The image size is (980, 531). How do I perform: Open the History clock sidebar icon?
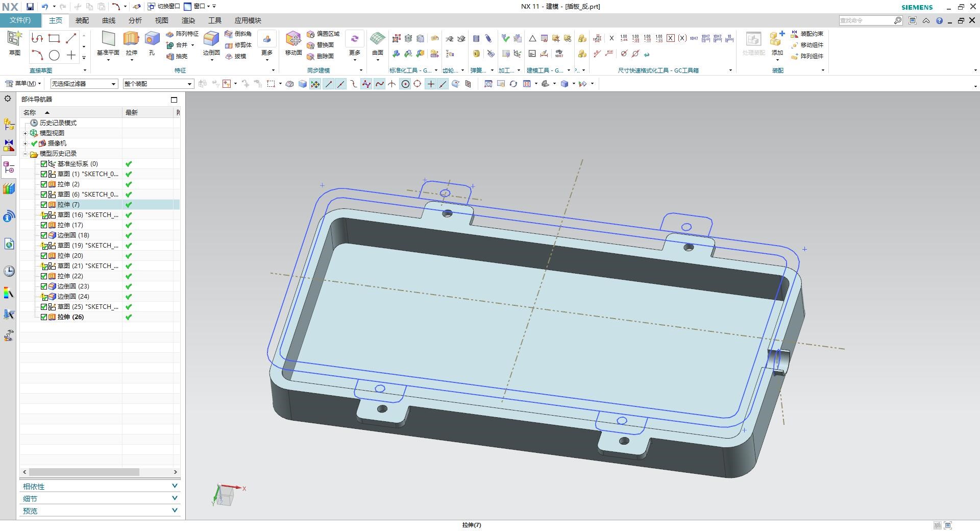coord(9,271)
